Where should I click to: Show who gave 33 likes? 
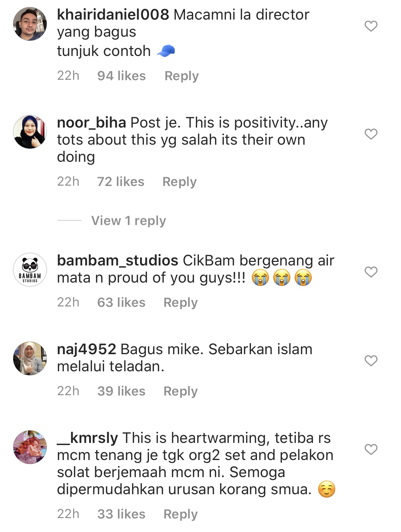121,514
